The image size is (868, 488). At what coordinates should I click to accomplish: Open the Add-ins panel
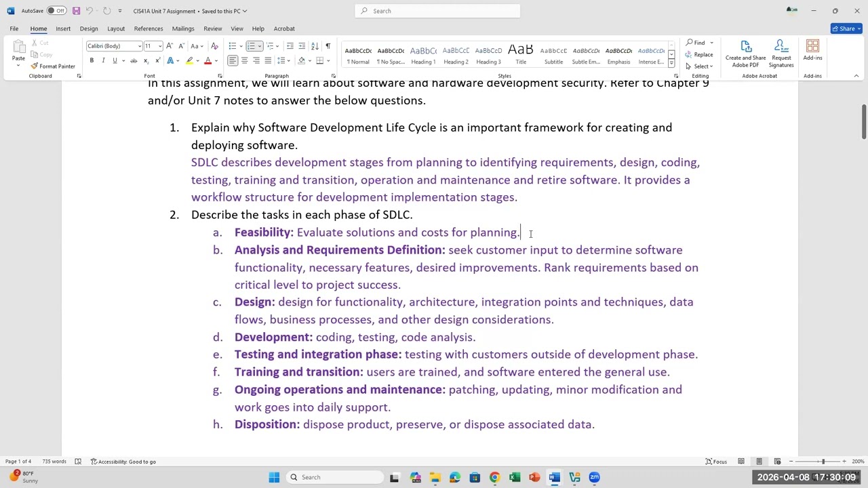[x=812, y=52]
